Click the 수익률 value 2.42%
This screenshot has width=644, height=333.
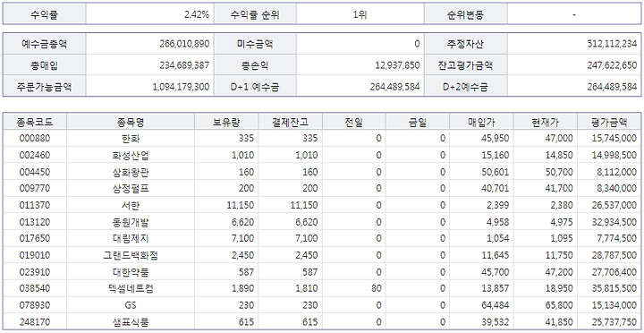[x=197, y=15]
